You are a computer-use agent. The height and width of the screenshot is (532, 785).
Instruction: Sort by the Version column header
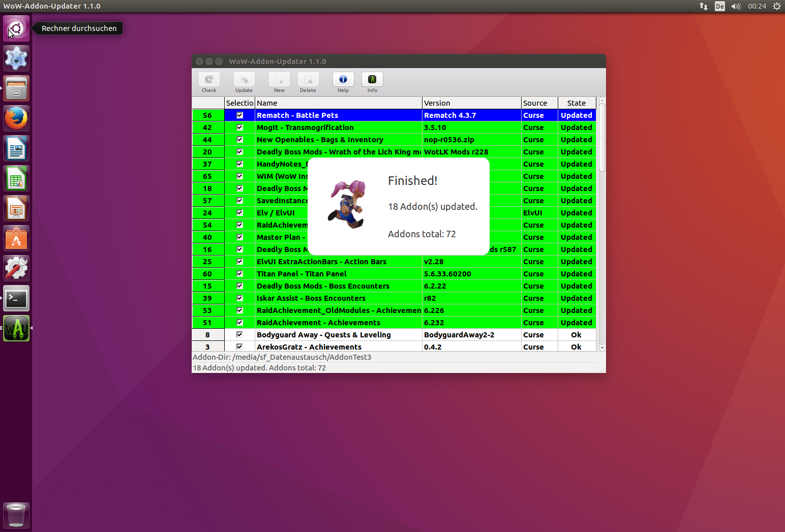click(472, 103)
